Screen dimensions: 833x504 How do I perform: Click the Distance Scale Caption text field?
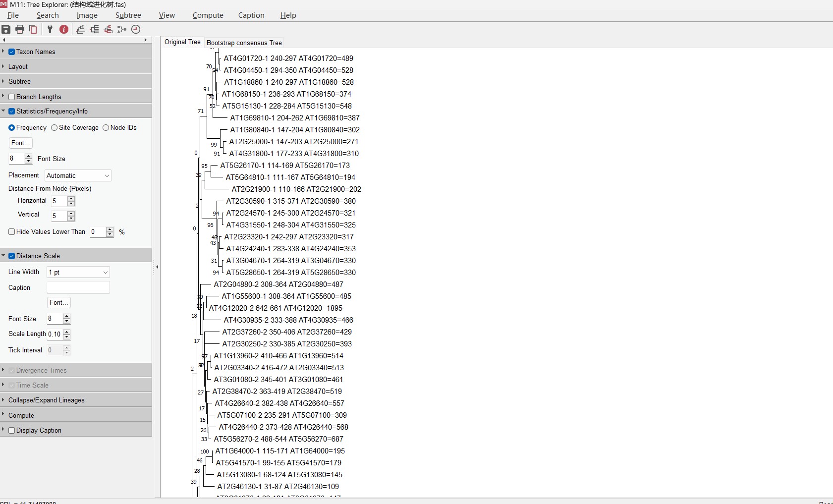coord(78,288)
